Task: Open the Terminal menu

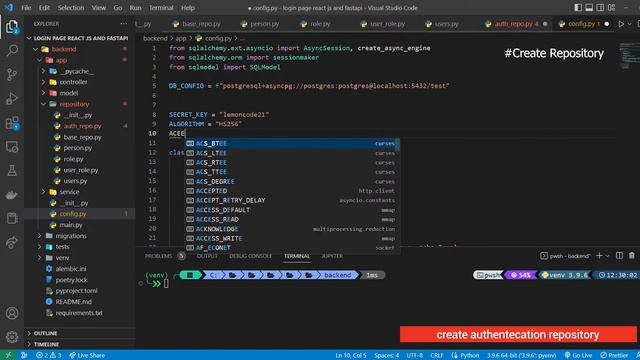Action: [x=161, y=8]
